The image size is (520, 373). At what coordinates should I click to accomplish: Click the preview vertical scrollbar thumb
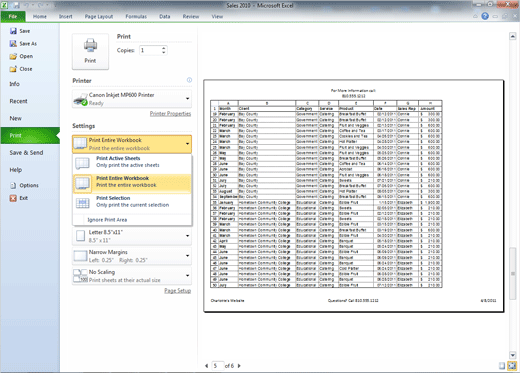coord(513,273)
